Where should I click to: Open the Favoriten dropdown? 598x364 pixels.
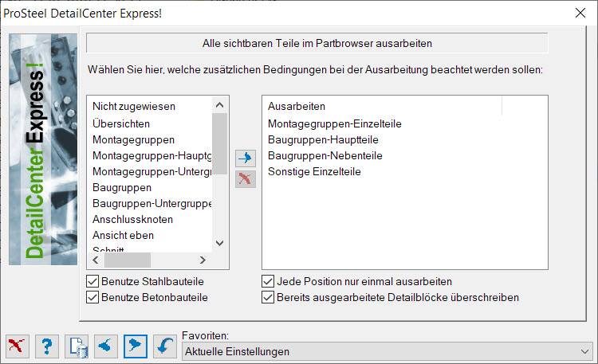[x=387, y=351]
